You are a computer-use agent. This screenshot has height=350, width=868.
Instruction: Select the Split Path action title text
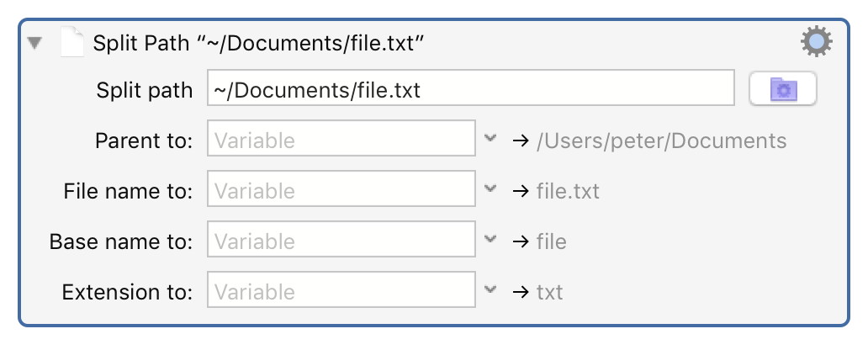point(257,43)
